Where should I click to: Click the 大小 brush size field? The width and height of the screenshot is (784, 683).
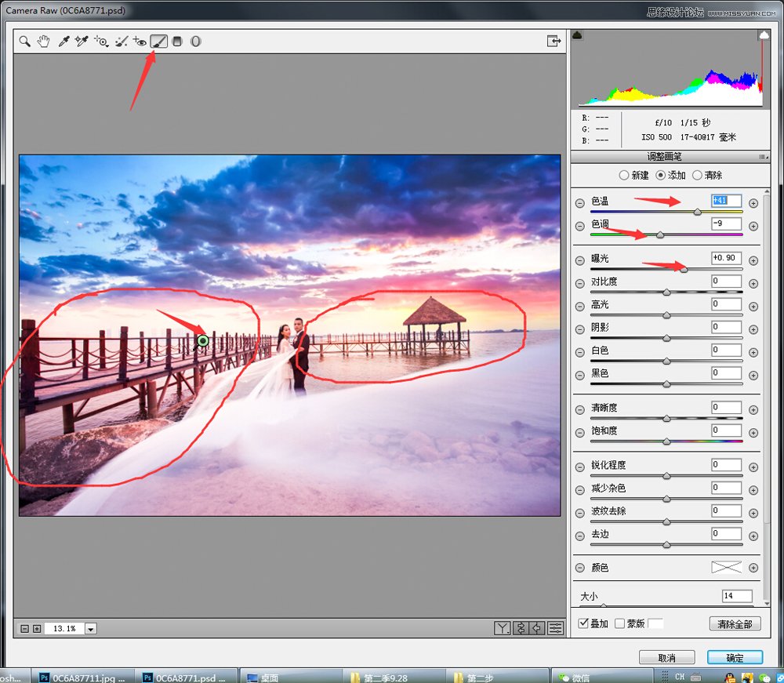pyautogui.click(x=737, y=595)
